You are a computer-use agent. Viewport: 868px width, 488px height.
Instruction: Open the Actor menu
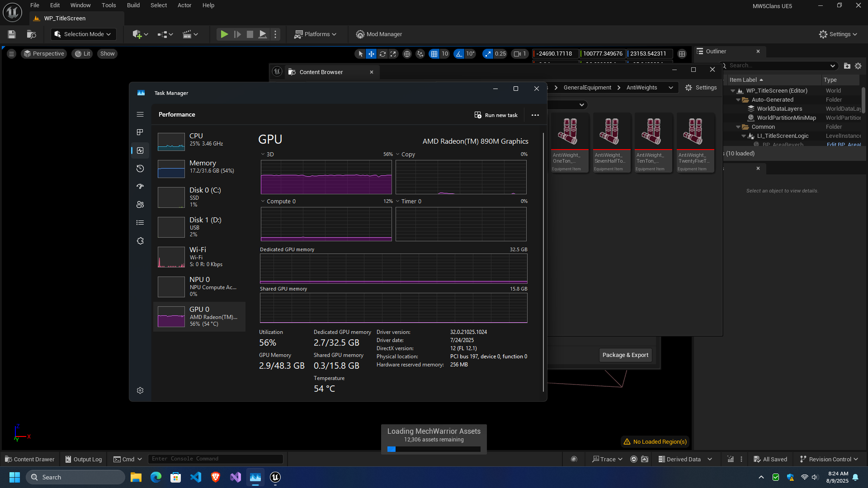point(184,5)
